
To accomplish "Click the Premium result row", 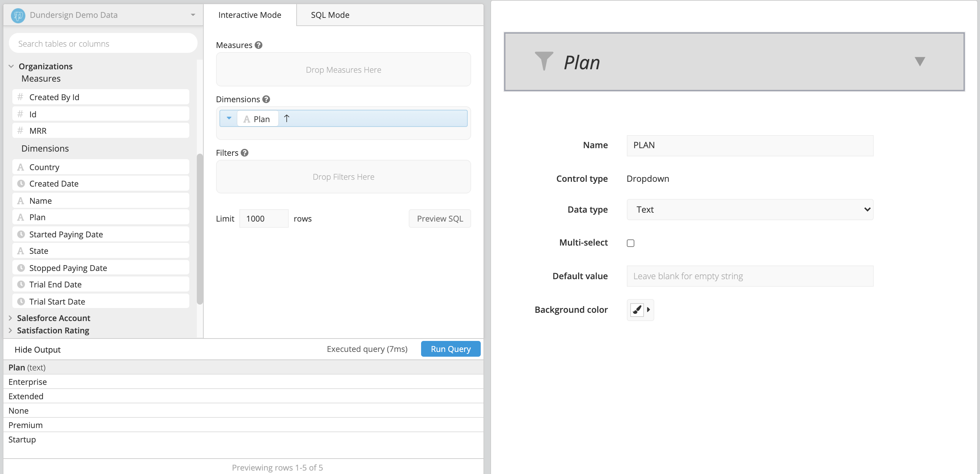I will [243, 425].
